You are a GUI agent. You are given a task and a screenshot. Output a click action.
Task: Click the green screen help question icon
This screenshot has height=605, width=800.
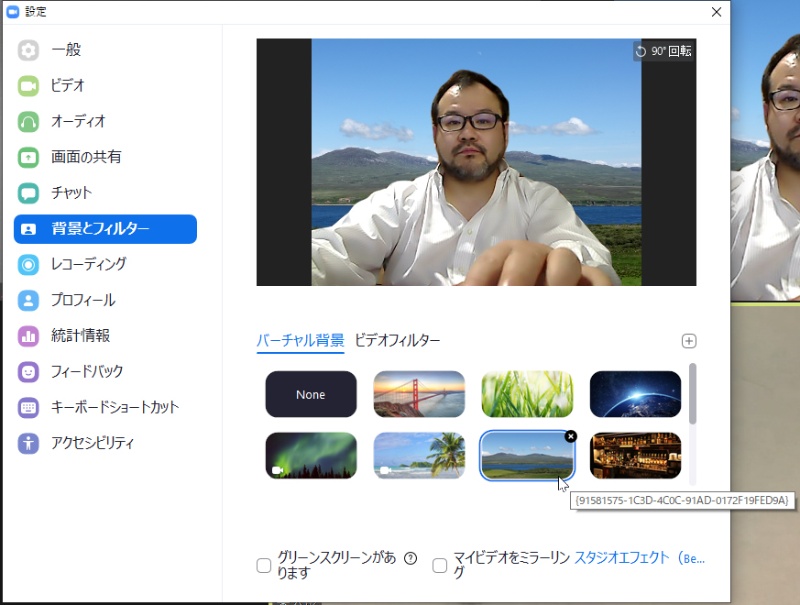point(410,559)
